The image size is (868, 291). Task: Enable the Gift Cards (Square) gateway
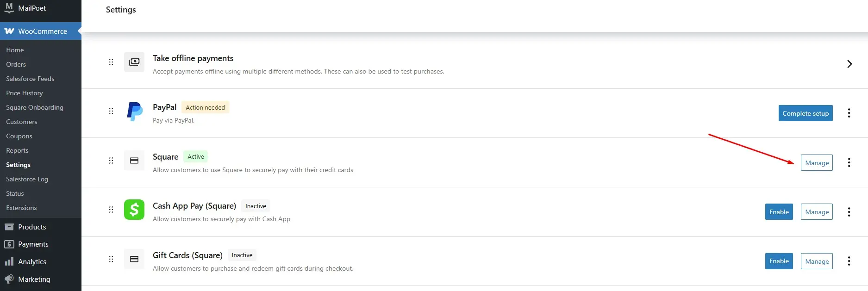pos(779,261)
